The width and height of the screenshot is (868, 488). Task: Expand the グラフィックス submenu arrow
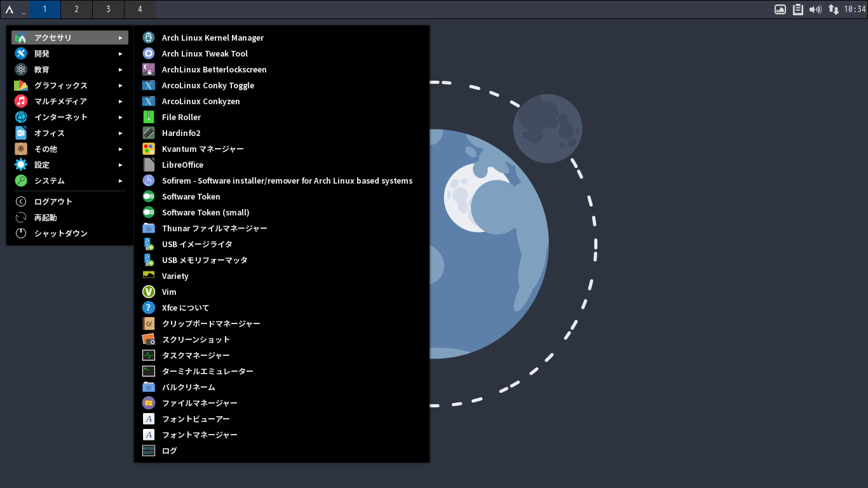121,86
